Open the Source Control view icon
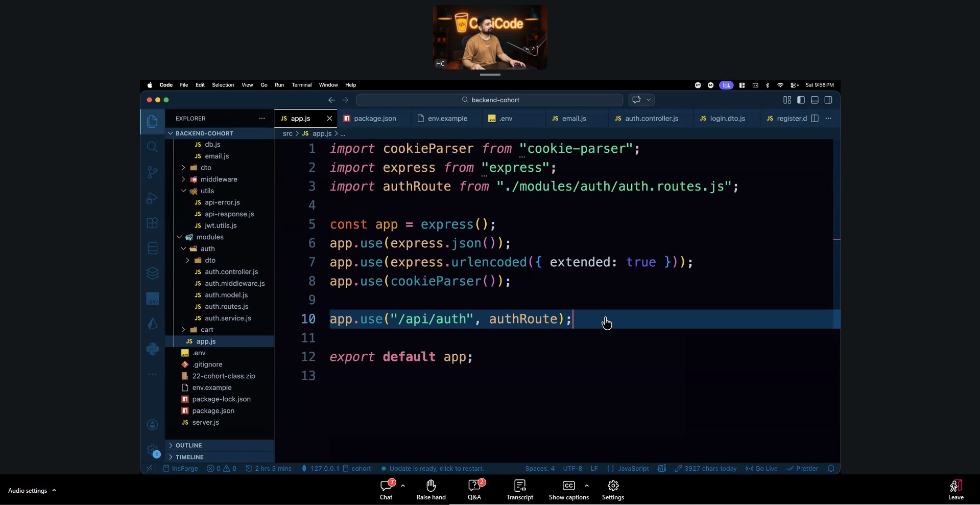The height and width of the screenshot is (505, 980). tap(152, 172)
